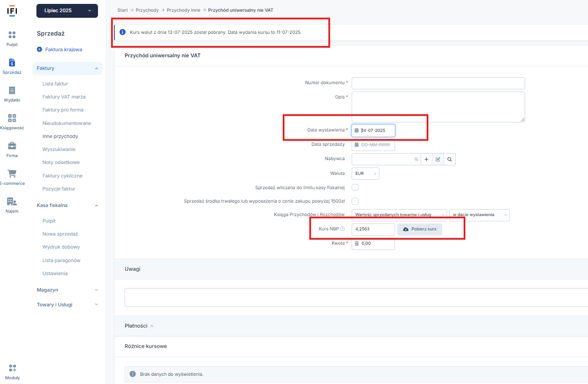Click the IFI logo
The width and height of the screenshot is (588, 384).
(x=12, y=11)
